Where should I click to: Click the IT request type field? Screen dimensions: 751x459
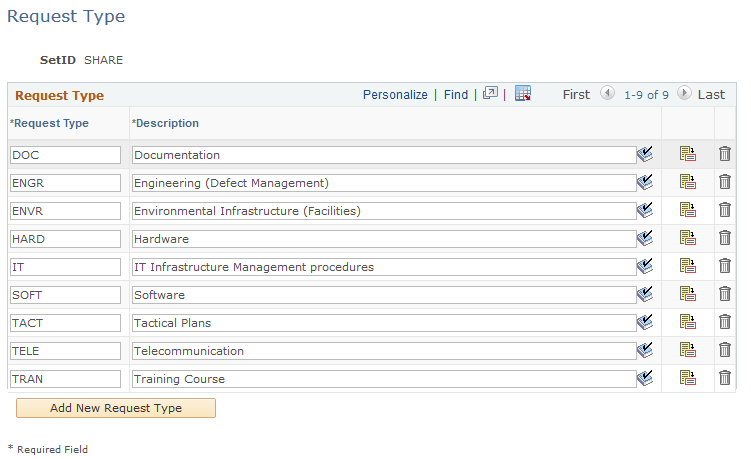pyautogui.click(x=65, y=267)
